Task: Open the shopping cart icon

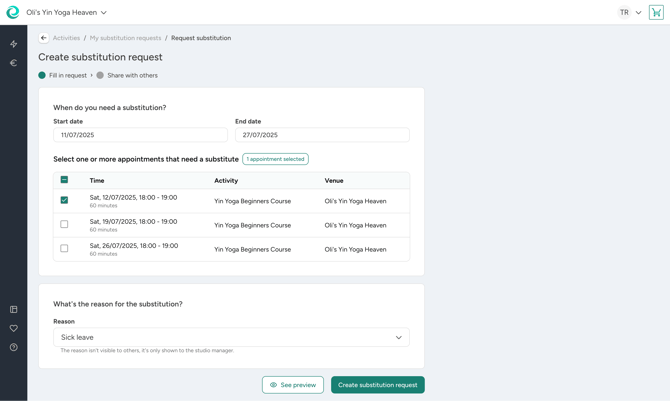Action: coord(656,13)
